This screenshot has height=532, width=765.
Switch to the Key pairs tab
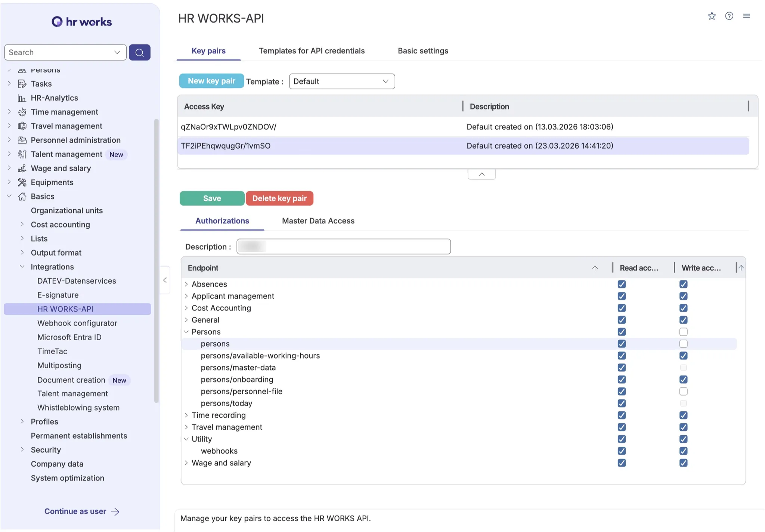[x=208, y=51]
